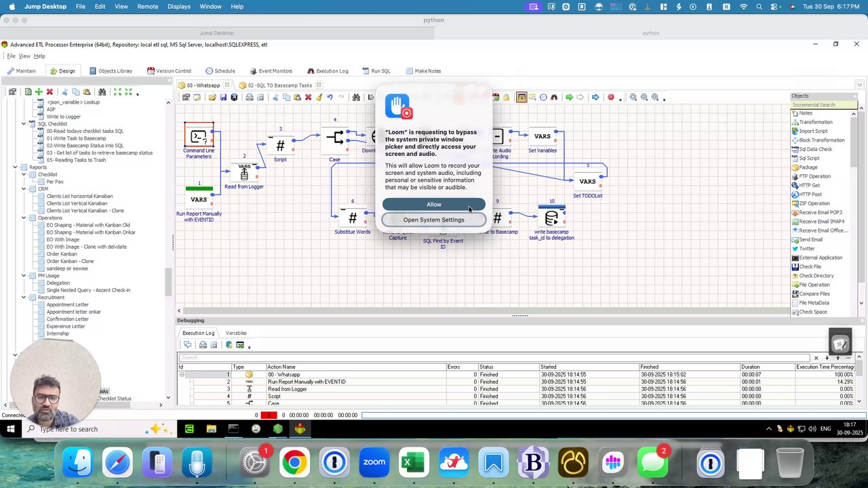Viewport: 868px width, 488px height.
Task: Click the binoculars find icon in left panel toolbar
Action: click(102, 91)
